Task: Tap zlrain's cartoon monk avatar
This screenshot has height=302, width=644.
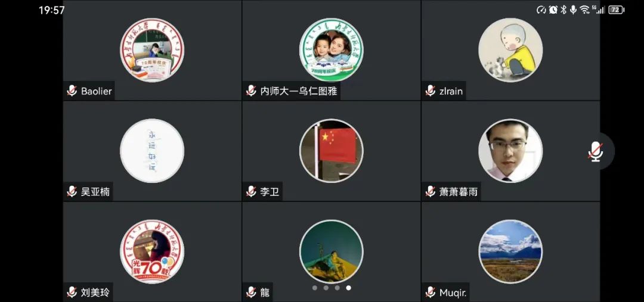Action: (x=510, y=50)
